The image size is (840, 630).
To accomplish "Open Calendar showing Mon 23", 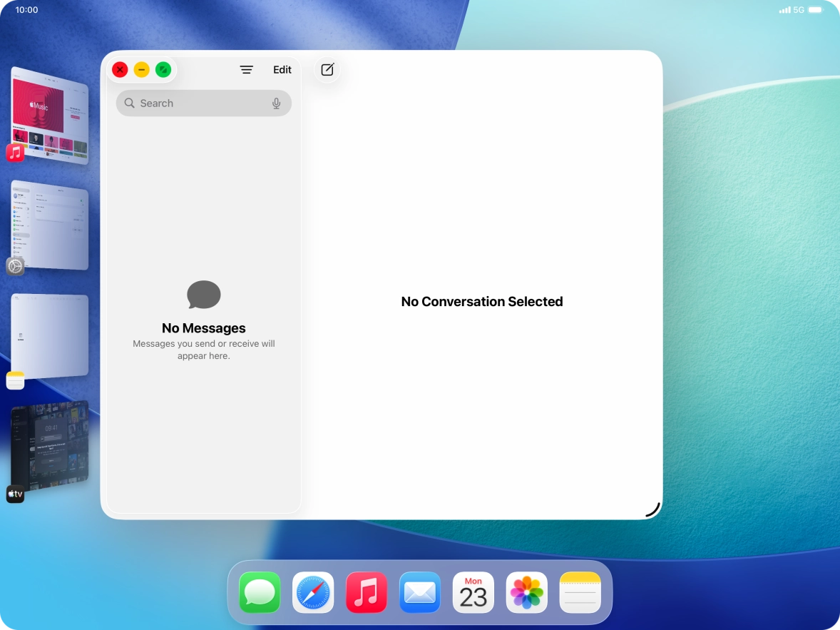I will tap(473, 592).
